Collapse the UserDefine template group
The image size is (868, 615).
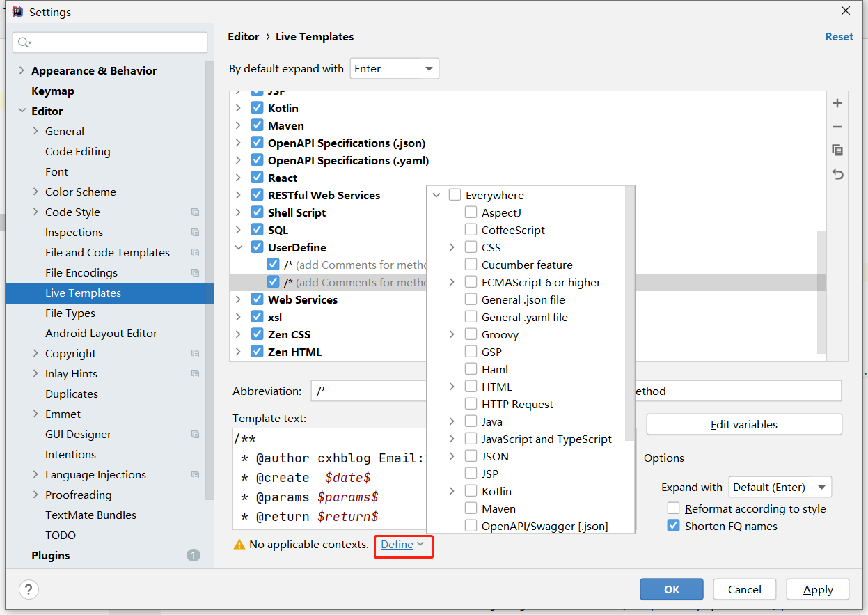tap(238, 247)
